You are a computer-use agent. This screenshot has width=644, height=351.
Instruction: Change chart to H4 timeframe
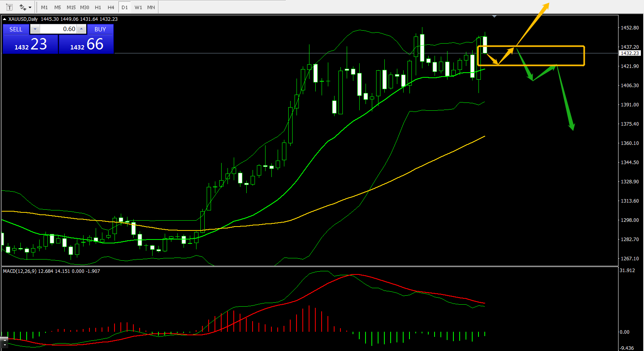point(111,7)
